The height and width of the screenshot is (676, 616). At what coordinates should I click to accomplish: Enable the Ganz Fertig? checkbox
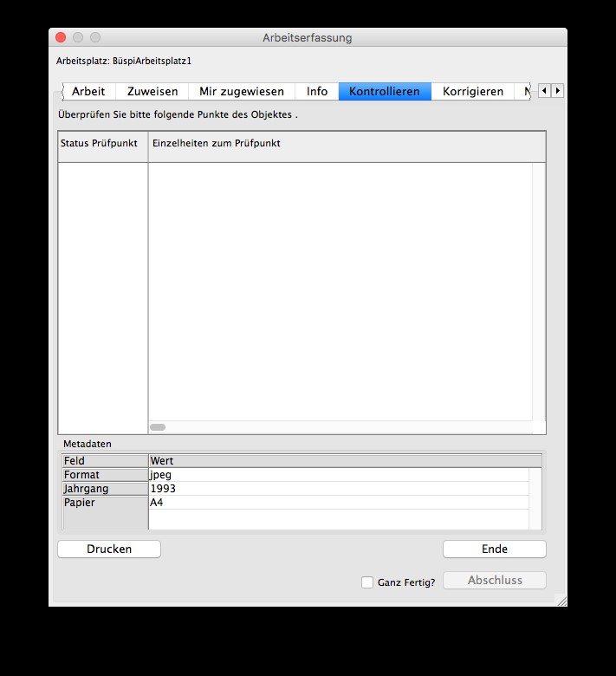tap(367, 582)
